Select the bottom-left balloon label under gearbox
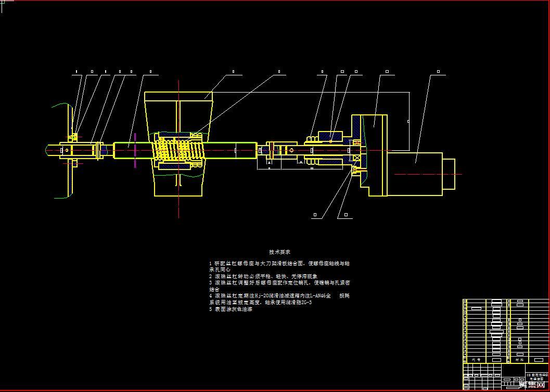Image resolution: width=550 pixels, height=392 pixels. (x=315, y=214)
